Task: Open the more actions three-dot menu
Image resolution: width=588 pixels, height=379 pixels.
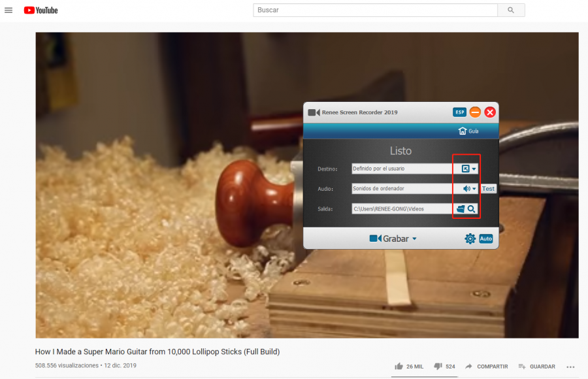Action: [570, 367]
